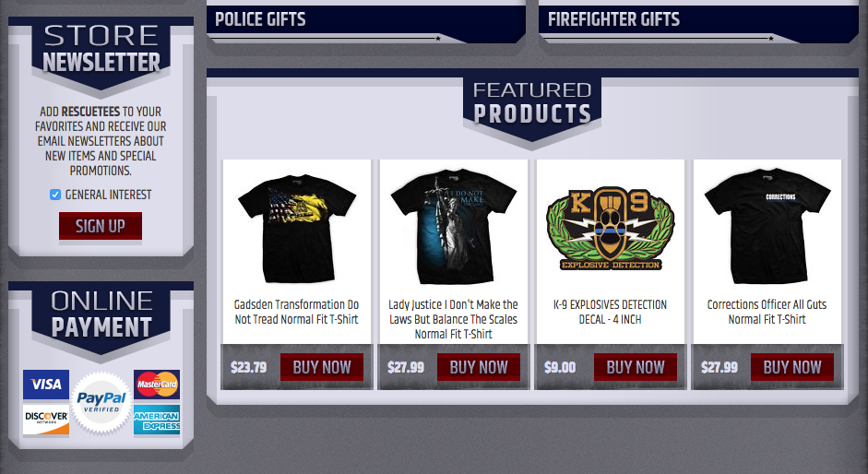The image size is (868, 474).
Task: Click the MasterCard logo icon
Action: [x=157, y=385]
